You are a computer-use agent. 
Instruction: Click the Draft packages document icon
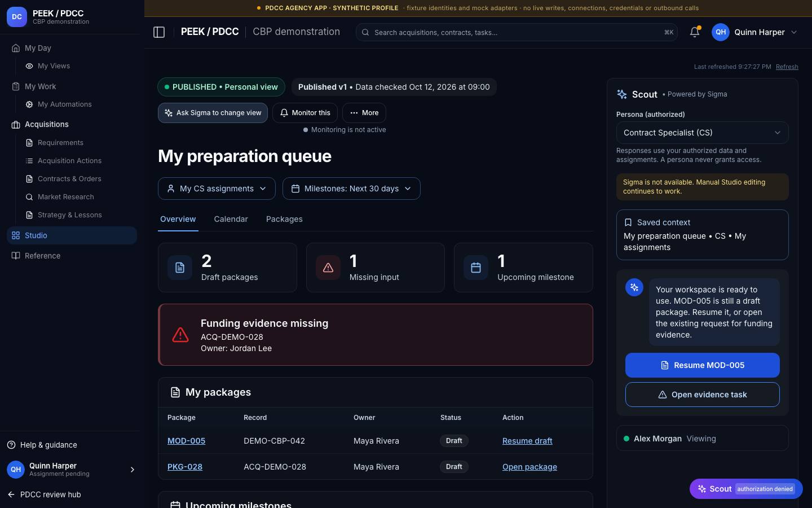180,268
